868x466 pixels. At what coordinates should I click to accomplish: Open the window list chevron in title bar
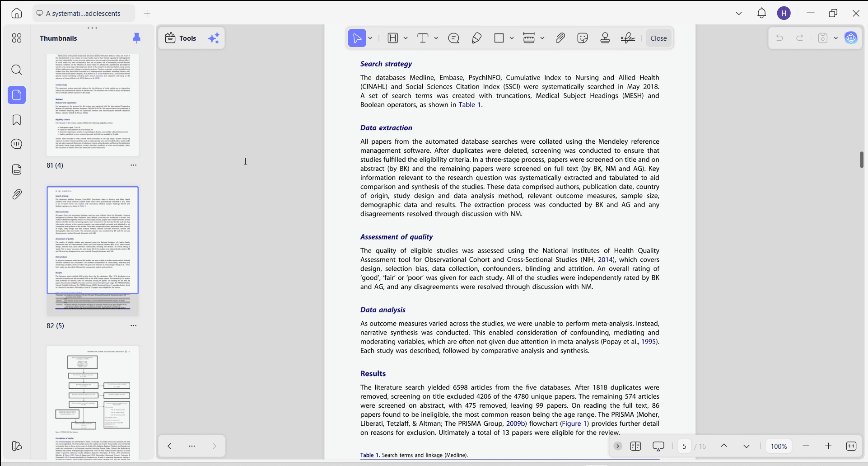pyautogui.click(x=739, y=13)
